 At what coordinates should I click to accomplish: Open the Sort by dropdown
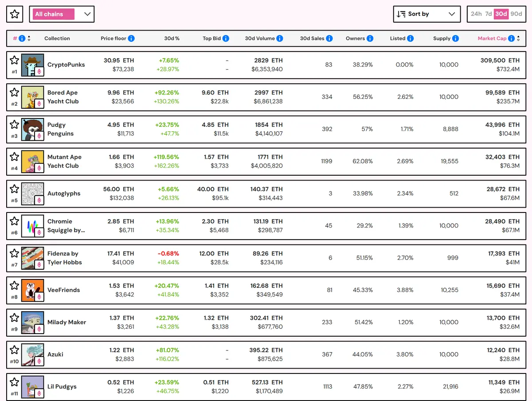426,14
